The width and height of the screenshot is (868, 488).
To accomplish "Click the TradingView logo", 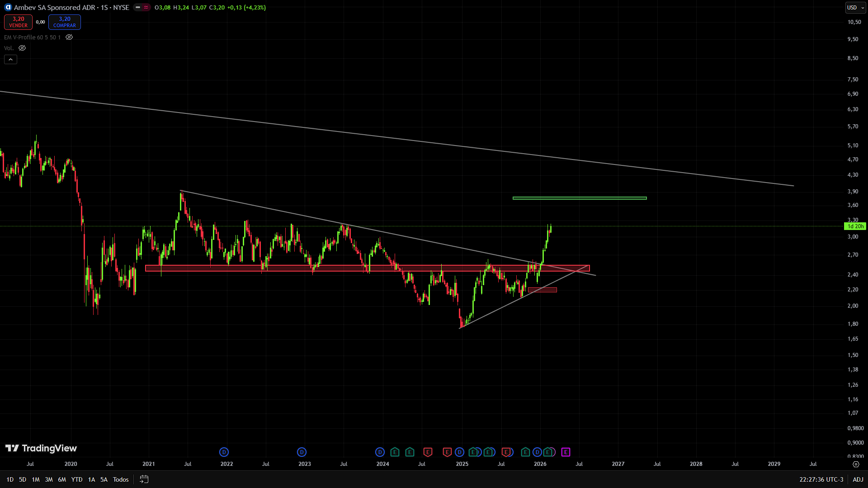I will tap(41, 448).
